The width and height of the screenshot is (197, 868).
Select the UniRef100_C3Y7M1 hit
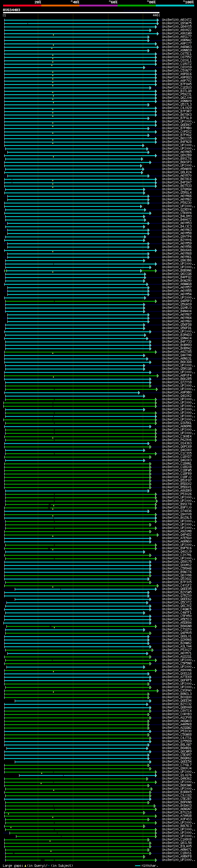coord(177,555)
